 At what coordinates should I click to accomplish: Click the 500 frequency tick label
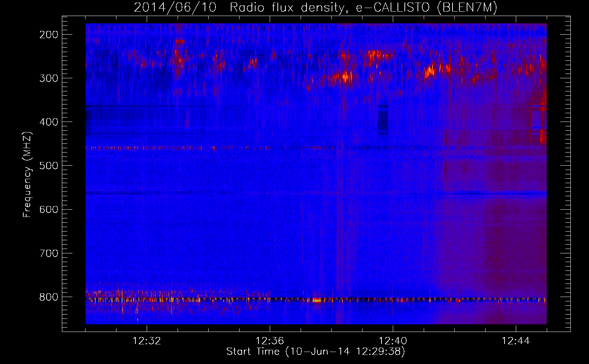pyautogui.click(x=49, y=166)
